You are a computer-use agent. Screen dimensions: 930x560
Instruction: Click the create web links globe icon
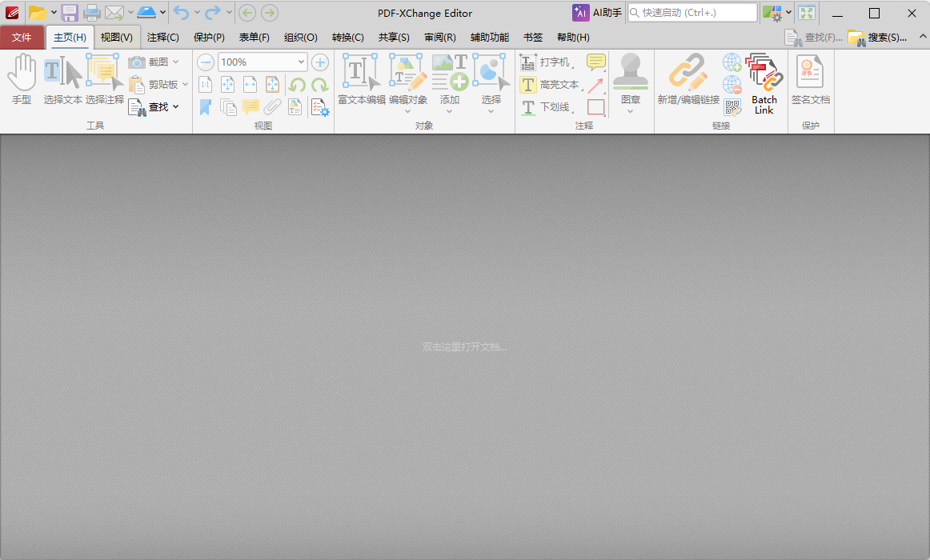pos(732,62)
